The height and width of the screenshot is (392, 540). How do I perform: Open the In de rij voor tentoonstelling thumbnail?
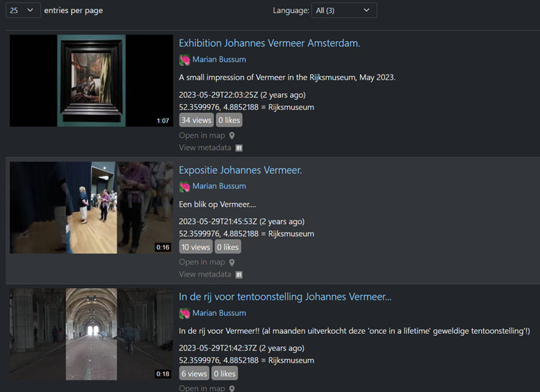pyautogui.click(x=91, y=334)
